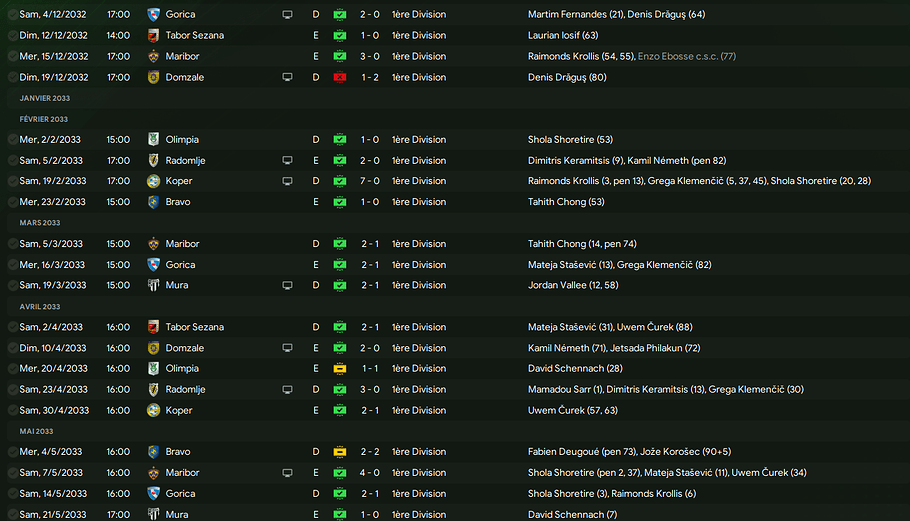Open Radomlje team link on 5/2/2033
910x521 pixels.
(x=185, y=160)
